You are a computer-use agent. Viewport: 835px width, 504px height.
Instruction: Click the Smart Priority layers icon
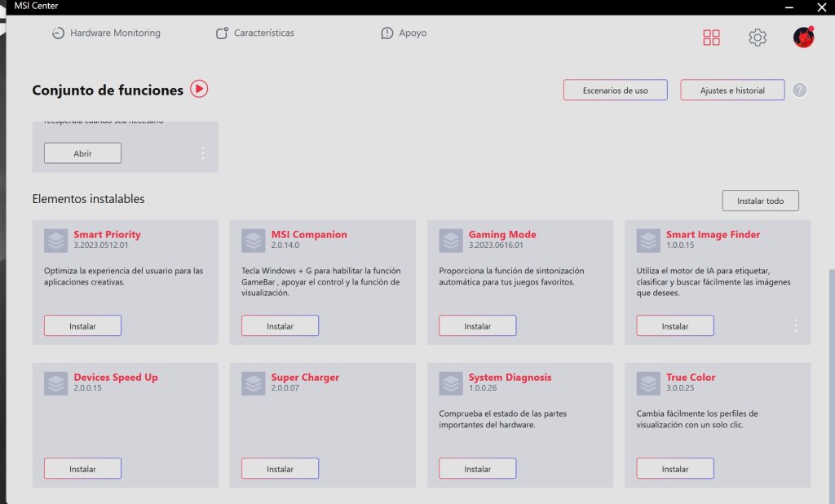(56, 241)
